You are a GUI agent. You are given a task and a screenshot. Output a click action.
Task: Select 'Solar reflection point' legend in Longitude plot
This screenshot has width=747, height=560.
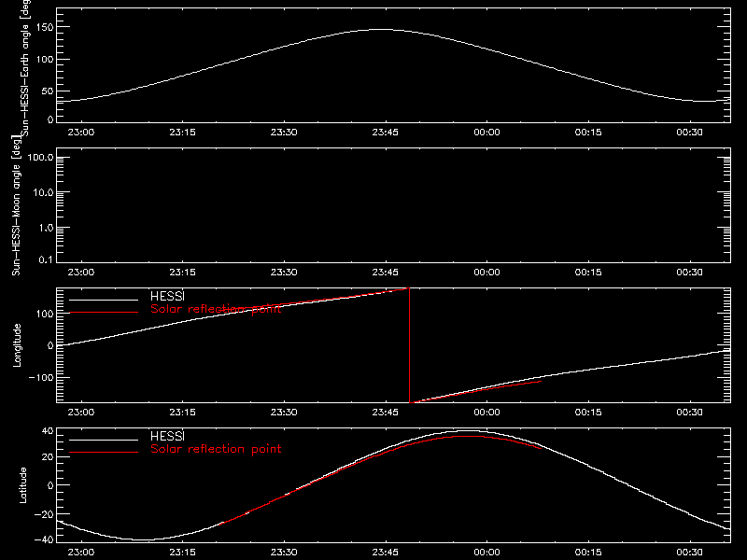pos(216,309)
